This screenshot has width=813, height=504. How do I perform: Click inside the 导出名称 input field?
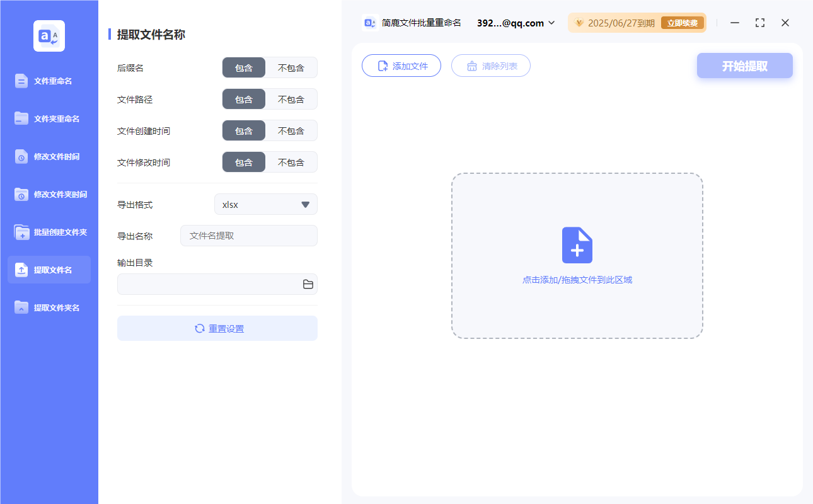pos(248,236)
